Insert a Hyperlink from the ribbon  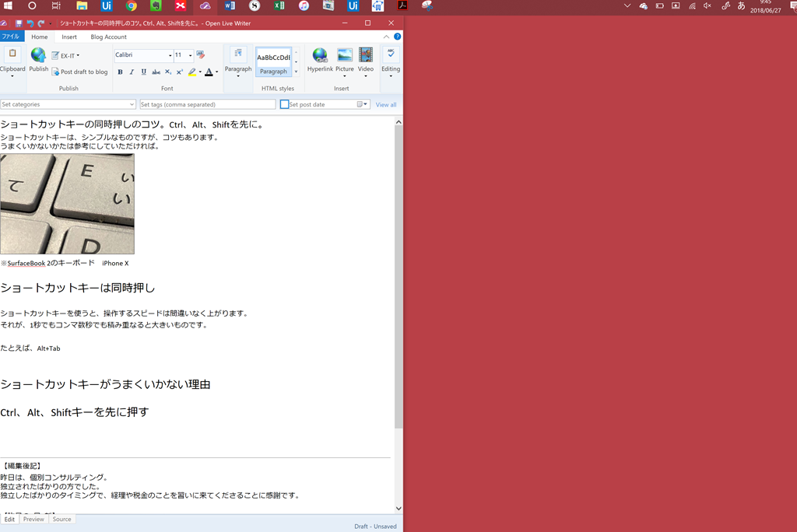pyautogui.click(x=319, y=55)
